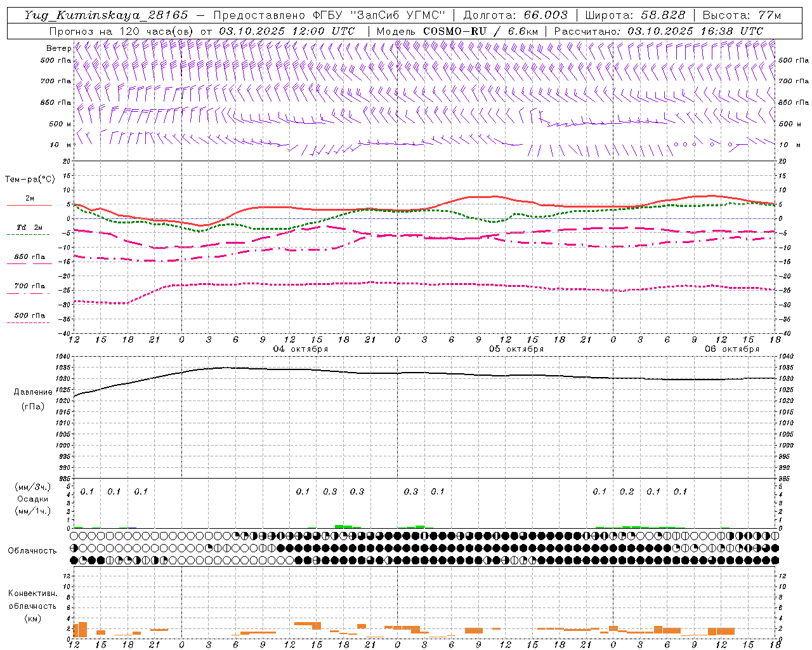Click the provider text ФГБУ "ЗапСиб УГМС"
The width and height of the screenshot is (812, 650).
pos(379,15)
